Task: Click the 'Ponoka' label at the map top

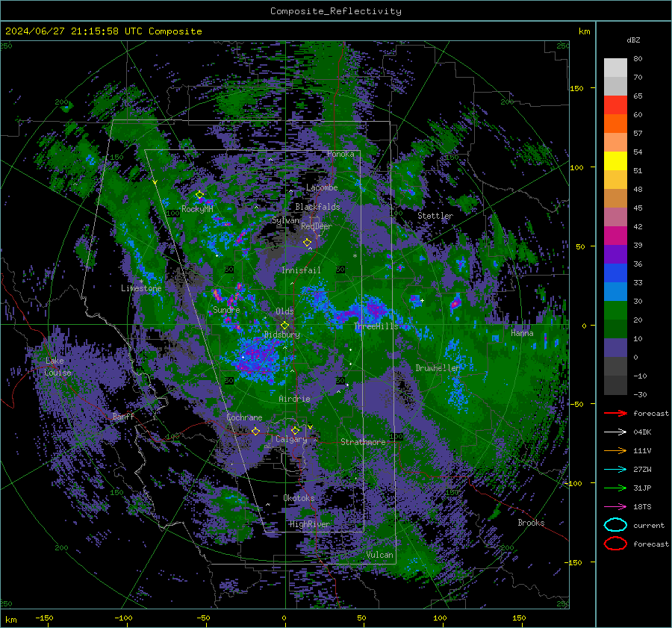Action: pos(340,154)
